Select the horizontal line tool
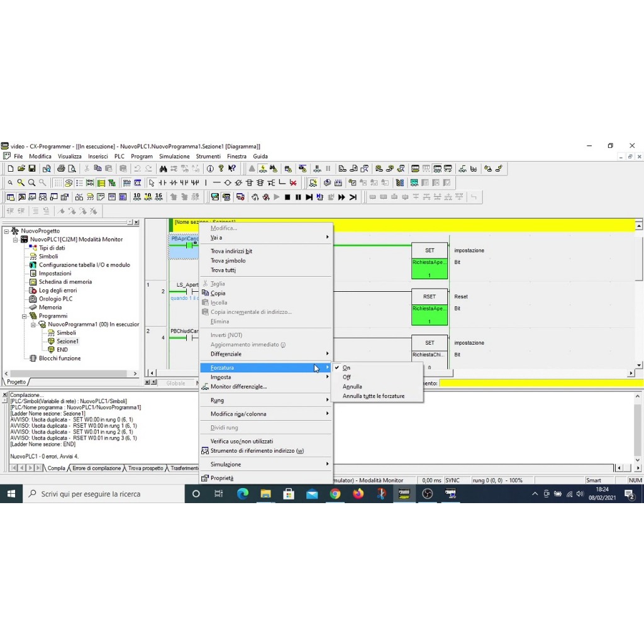 click(217, 183)
